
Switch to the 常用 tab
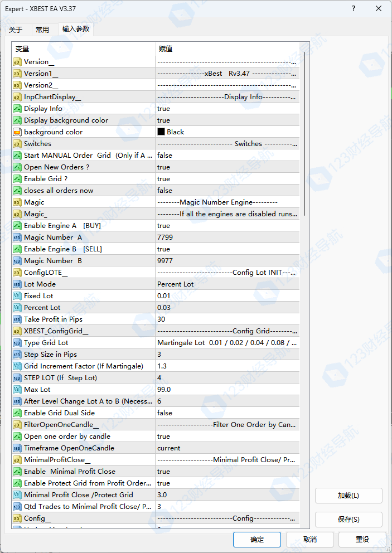click(42, 30)
